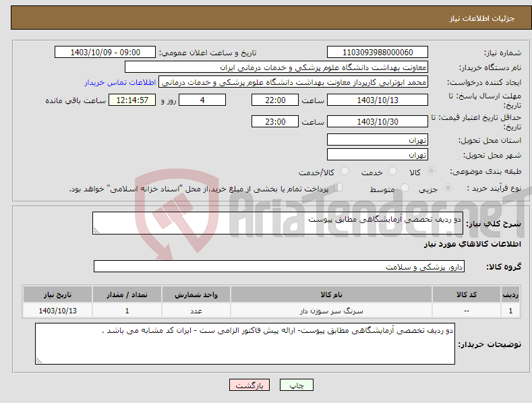This screenshot has height=403, width=532.
Task: Select the کالا/خدمت radio button
Action: click(345, 171)
